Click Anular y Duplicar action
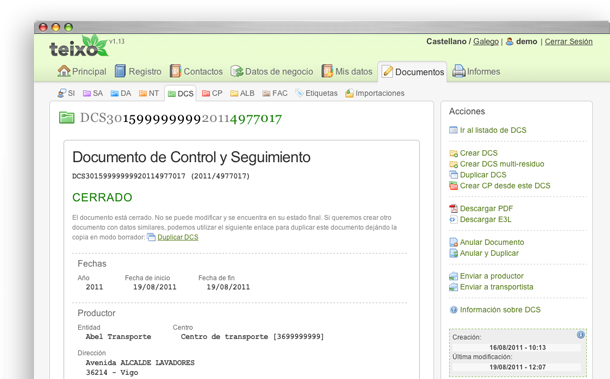The height and width of the screenshot is (379, 610). tap(489, 253)
